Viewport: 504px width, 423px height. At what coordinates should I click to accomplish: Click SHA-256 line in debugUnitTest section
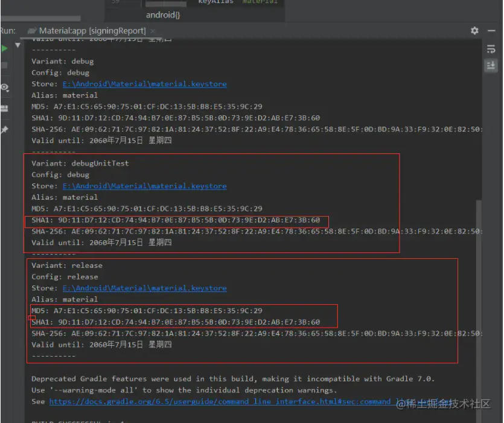click(257, 232)
